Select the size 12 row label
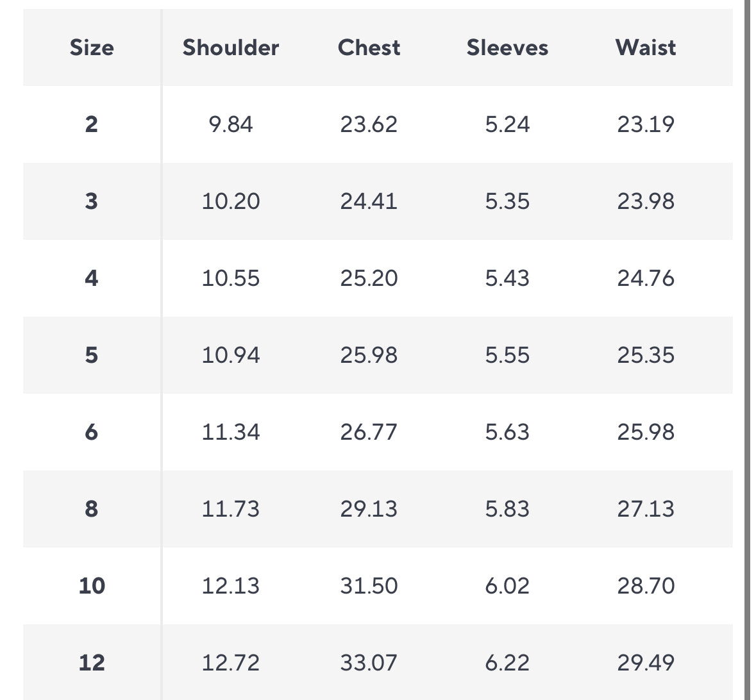Viewport: 756px width, 700px height. click(92, 663)
